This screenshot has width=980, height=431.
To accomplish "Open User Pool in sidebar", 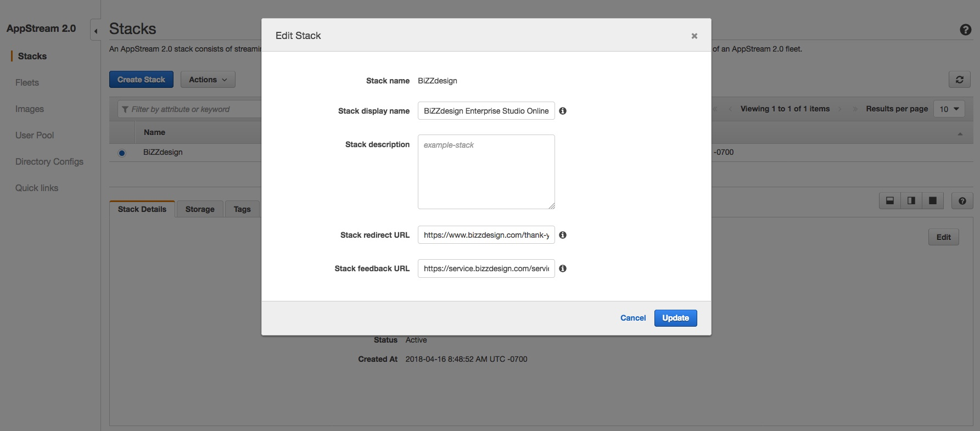I will [35, 135].
